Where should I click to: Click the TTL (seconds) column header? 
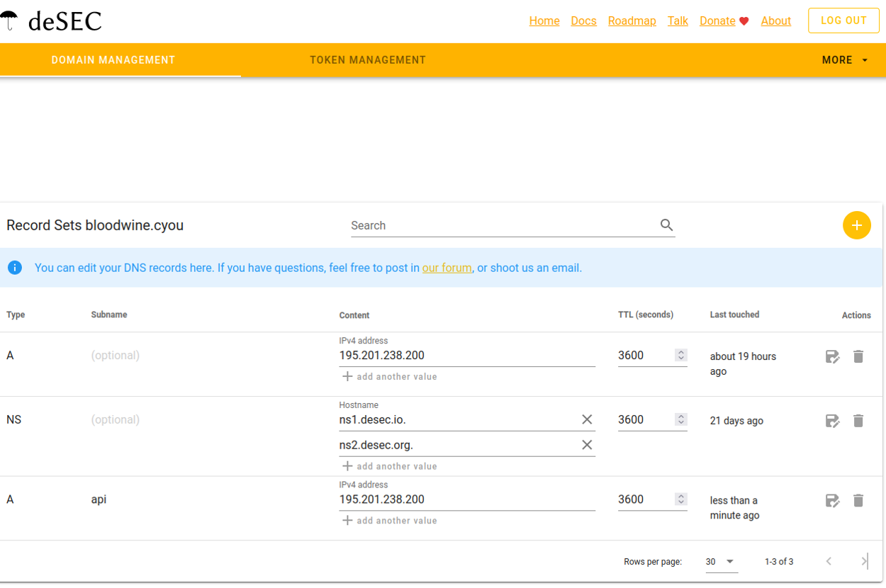point(646,315)
